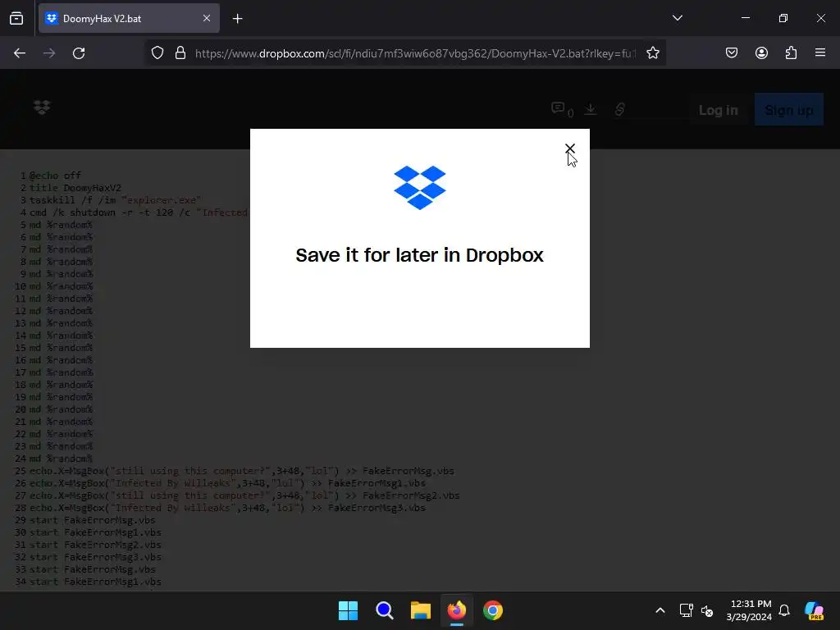The height and width of the screenshot is (630, 840).
Task: Click the Log in button
Action: click(x=718, y=110)
